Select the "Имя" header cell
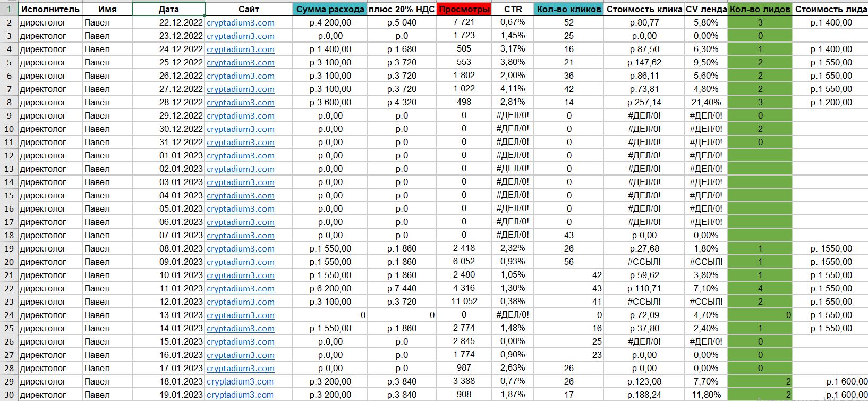This screenshot has width=868, height=401. [x=107, y=9]
